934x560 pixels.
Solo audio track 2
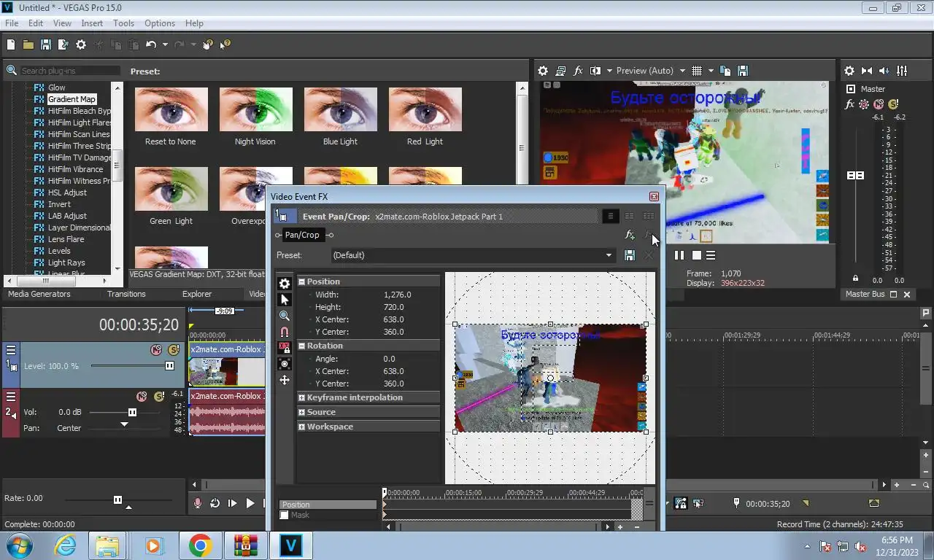(x=160, y=397)
